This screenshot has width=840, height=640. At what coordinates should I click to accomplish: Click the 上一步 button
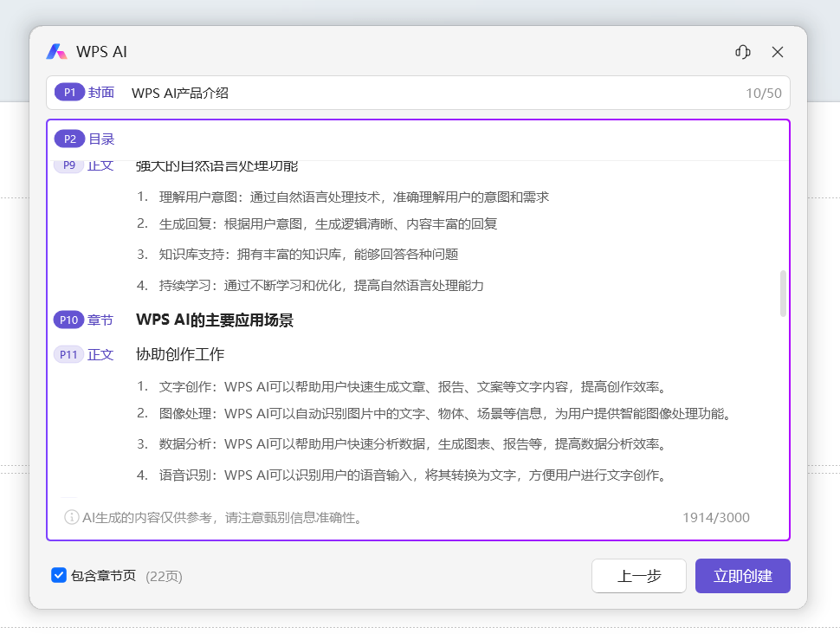coord(638,575)
